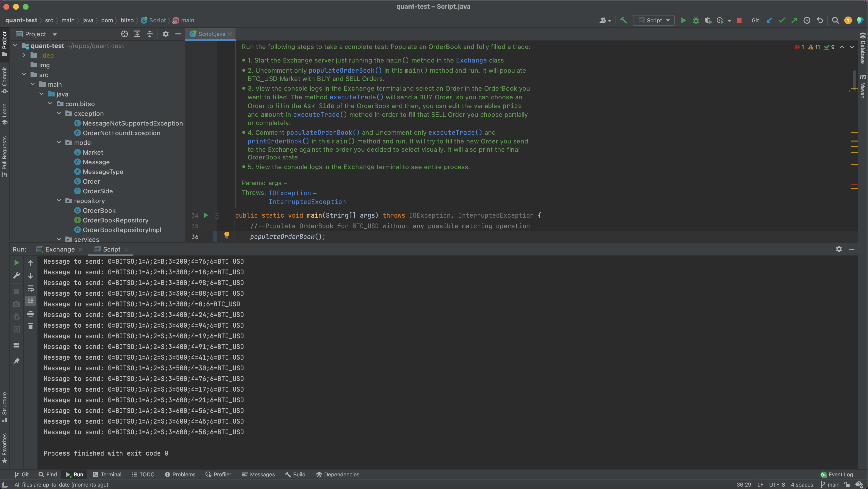Open the Problems tool window tab
The image size is (868, 489).
coord(180,474)
